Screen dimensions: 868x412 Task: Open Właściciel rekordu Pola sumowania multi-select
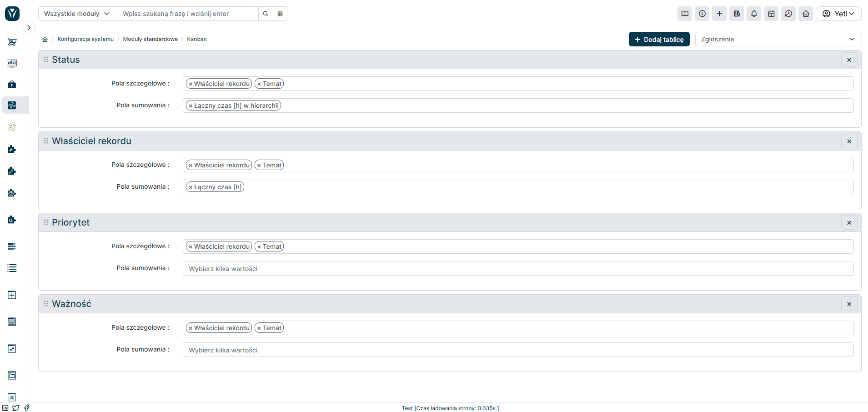pyautogui.click(x=518, y=187)
